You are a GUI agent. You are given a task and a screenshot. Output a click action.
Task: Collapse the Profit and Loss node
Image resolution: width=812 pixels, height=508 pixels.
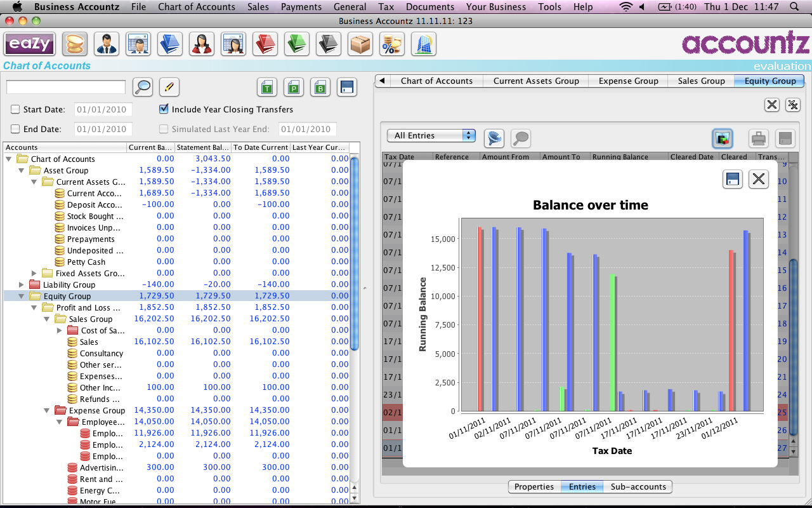(34, 307)
